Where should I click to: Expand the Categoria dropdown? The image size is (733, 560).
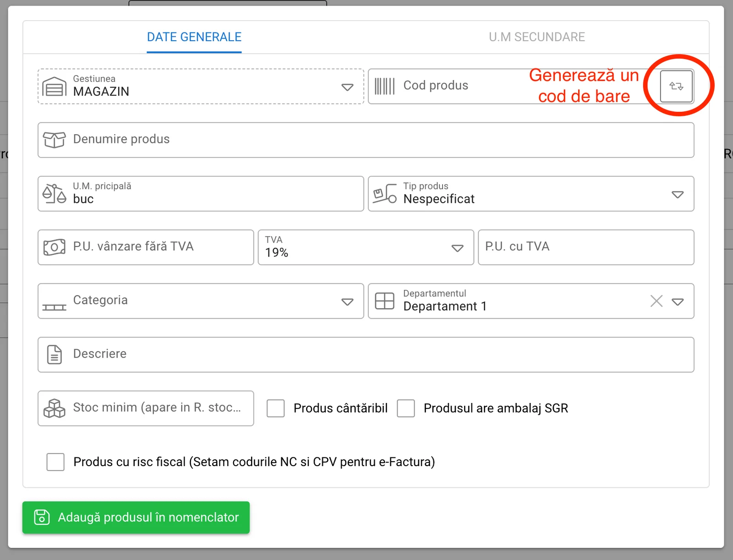pyautogui.click(x=347, y=302)
